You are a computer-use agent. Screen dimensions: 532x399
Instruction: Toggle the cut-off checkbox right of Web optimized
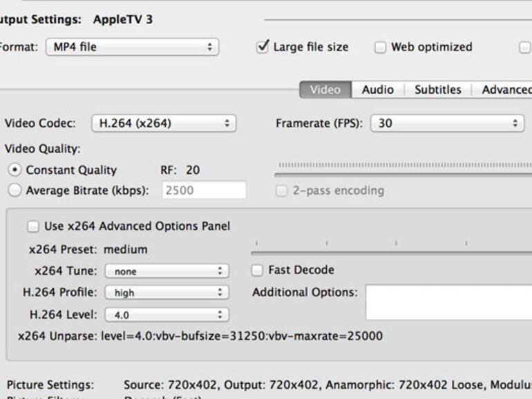click(525, 47)
